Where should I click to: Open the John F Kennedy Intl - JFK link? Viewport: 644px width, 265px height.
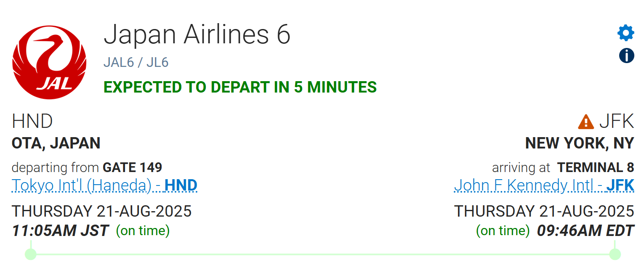point(544,185)
